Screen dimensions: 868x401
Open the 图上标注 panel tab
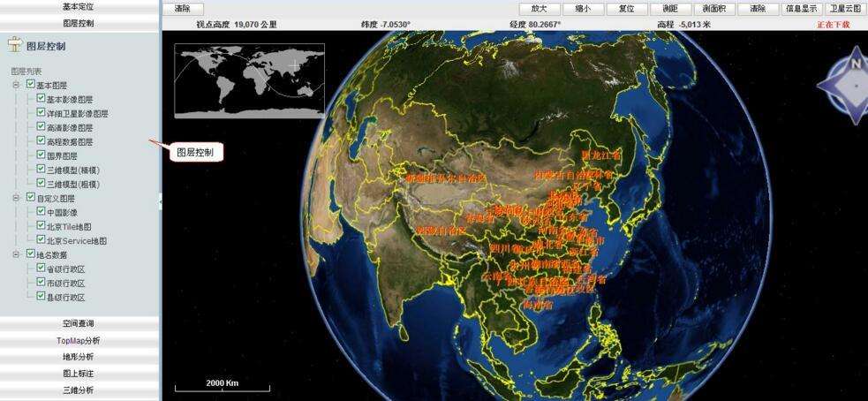[x=79, y=374]
